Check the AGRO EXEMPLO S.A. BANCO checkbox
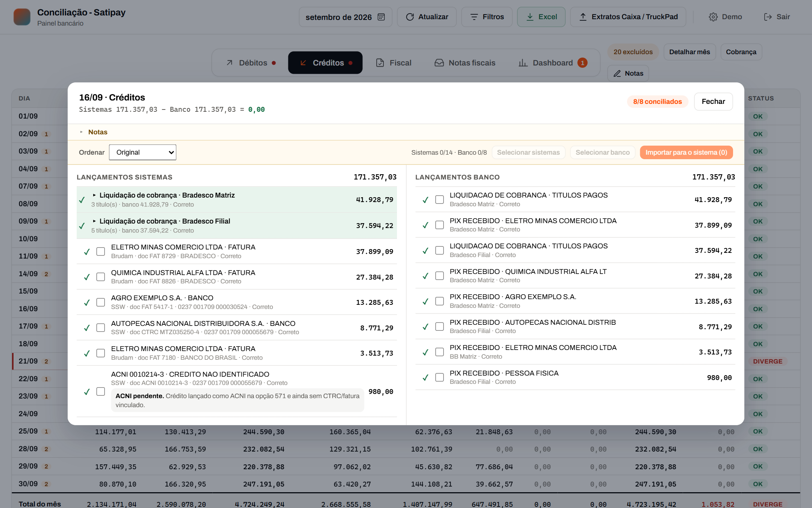 click(x=100, y=303)
